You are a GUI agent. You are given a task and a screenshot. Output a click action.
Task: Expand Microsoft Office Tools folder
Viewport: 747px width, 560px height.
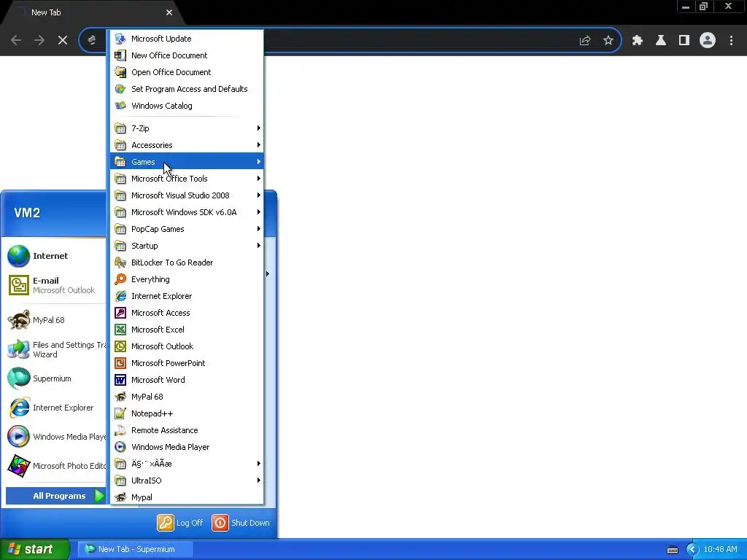(x=187, y=179)
